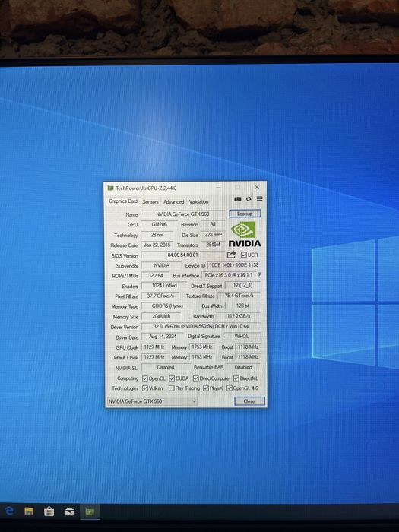
Task: Minimize the GPU-Z window
Action: (219, 187)
